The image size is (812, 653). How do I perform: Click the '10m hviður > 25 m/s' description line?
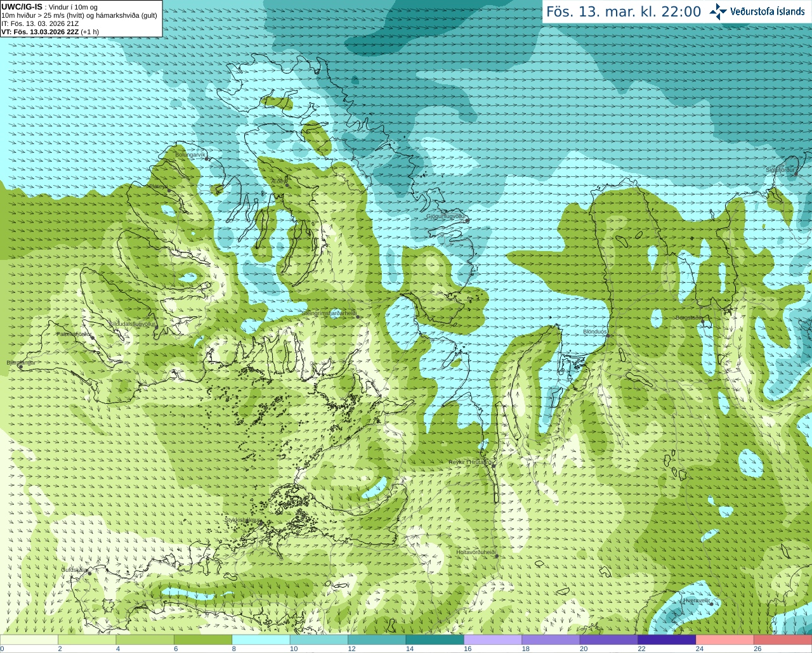(x=79, y=15)
